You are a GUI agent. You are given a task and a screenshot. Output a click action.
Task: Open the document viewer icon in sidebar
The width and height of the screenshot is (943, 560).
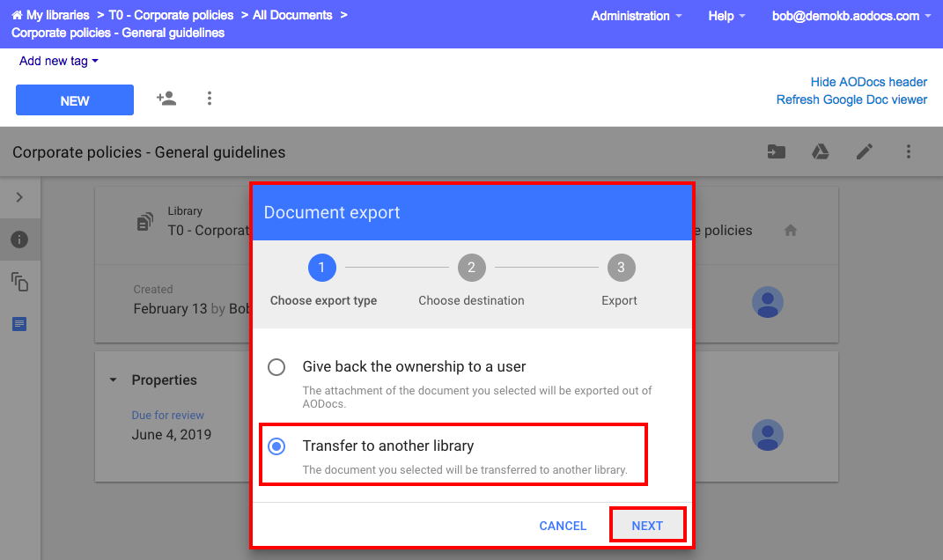pos(19,324)
